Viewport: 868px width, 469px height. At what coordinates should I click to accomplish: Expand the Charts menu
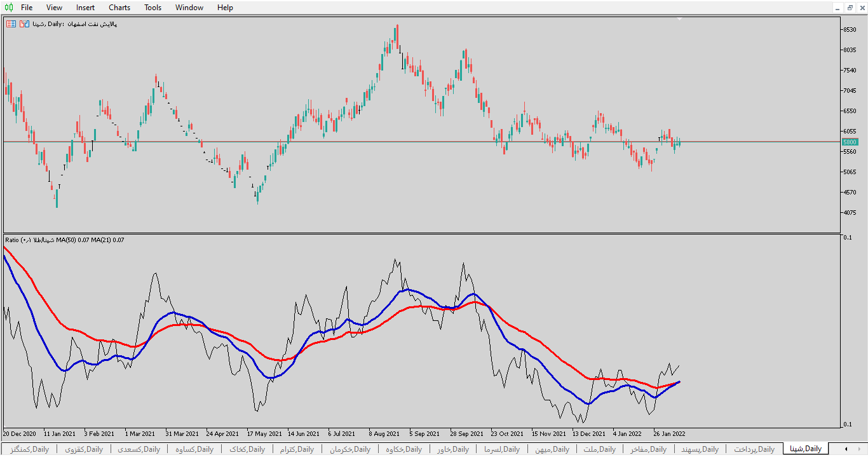[119, 8]
